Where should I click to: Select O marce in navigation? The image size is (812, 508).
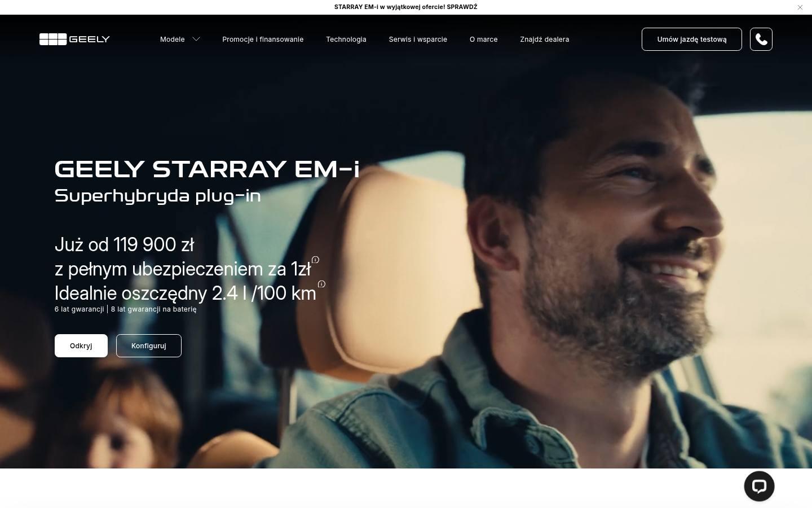[x=484, y=39]
